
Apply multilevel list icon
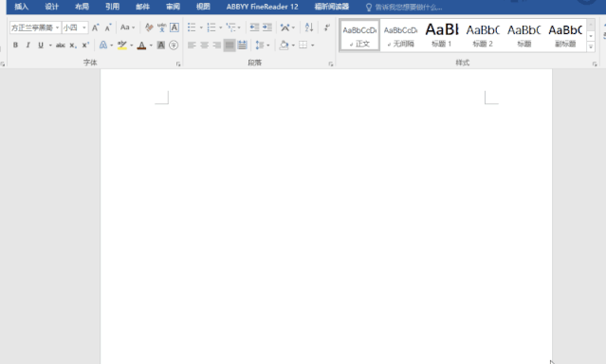(231, 27)
